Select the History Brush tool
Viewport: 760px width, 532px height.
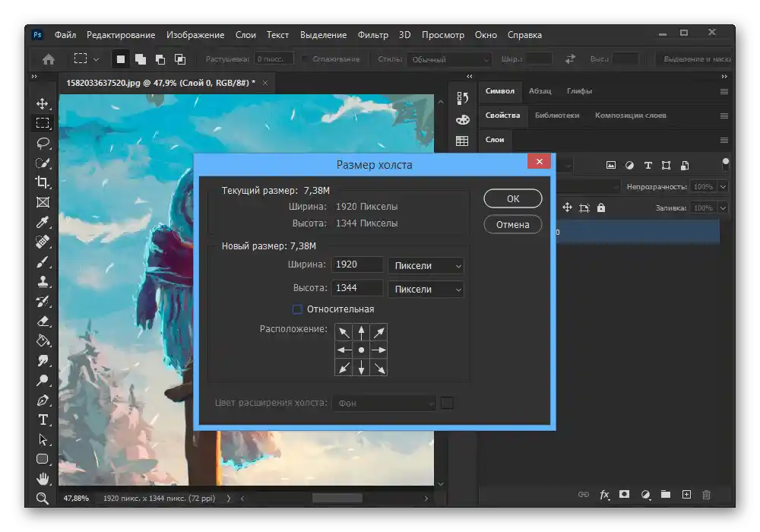43,302
